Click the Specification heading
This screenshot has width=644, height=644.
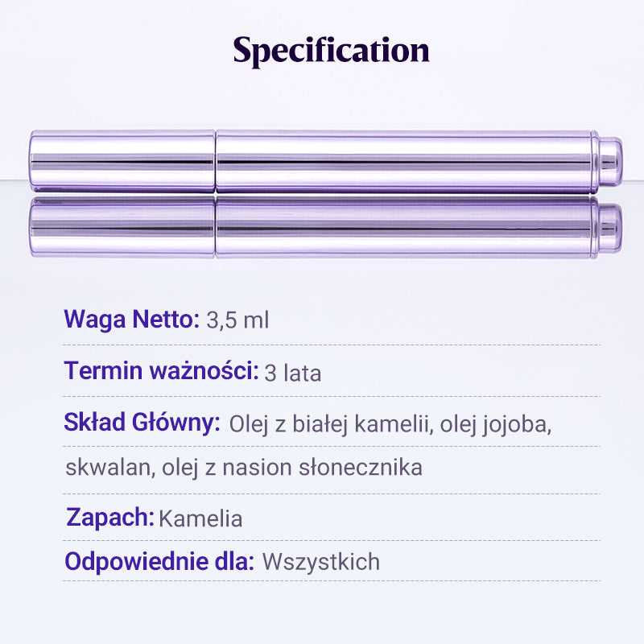(331, 51)
